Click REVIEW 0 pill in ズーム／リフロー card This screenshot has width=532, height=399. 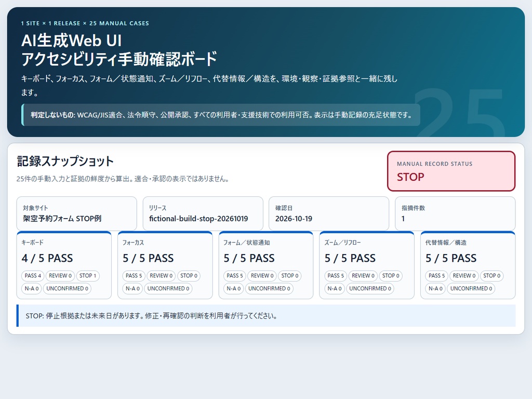(363, 276)
